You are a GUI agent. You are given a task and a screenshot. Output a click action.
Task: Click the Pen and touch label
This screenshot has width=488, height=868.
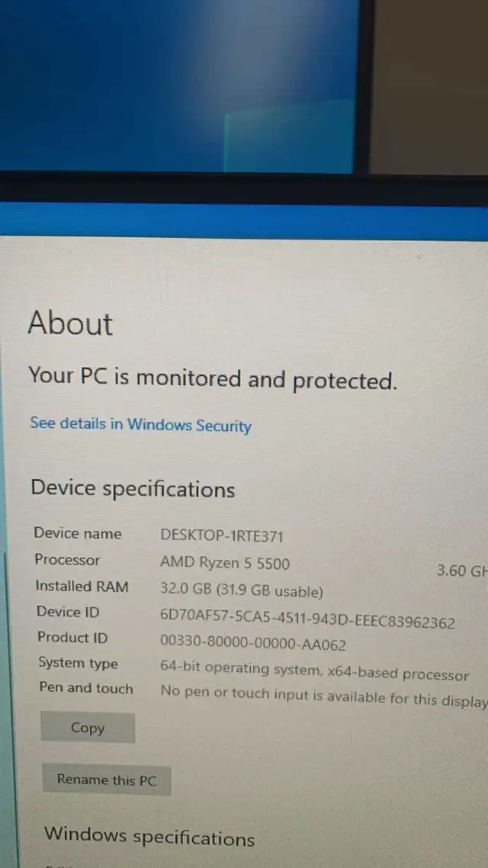tap(86, 688)
